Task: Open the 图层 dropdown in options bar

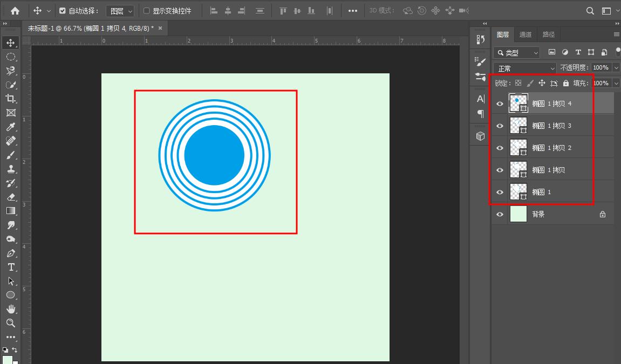Action: coord(120,10)
